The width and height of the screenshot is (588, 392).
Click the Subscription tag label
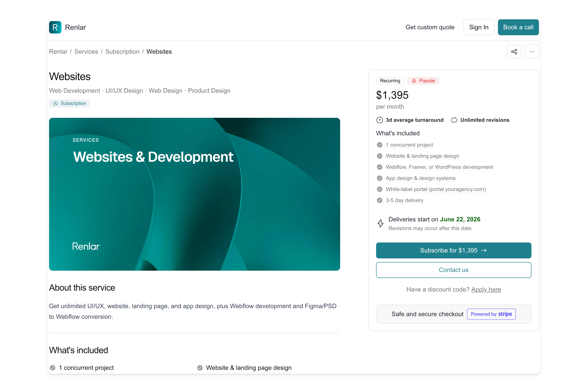point(73,104)
